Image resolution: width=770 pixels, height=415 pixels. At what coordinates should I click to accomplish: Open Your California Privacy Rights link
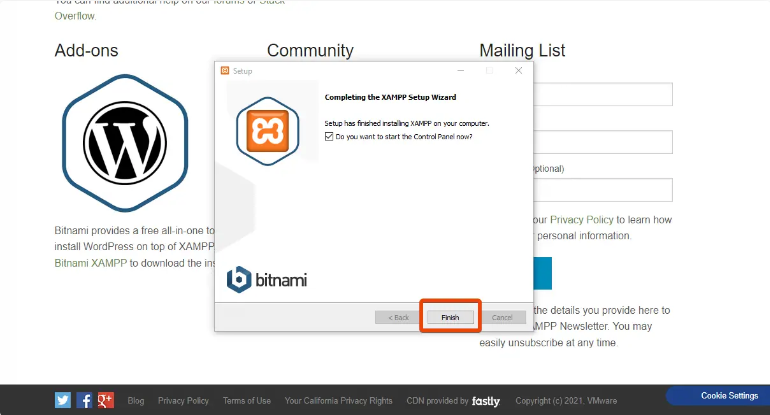click(338, 401)
